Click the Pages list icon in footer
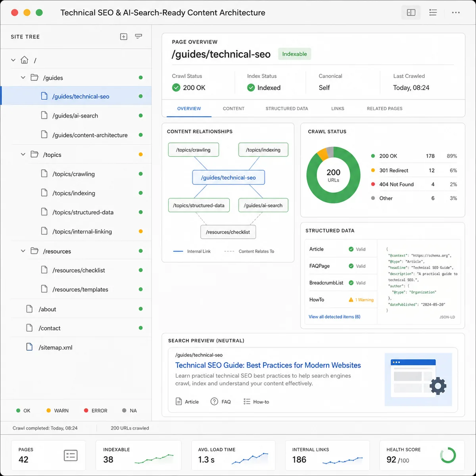The height and width of the screenshot is (476, 476). pos(71,455)
